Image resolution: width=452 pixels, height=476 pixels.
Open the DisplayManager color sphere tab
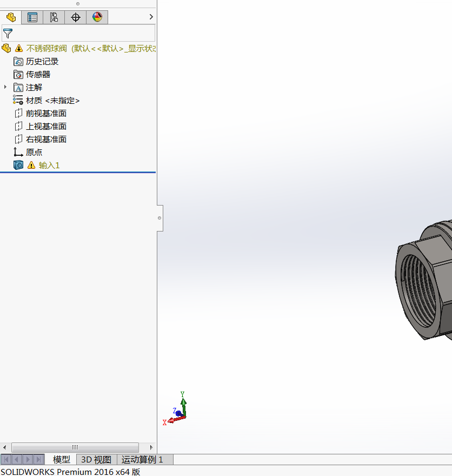coord(97,17)
